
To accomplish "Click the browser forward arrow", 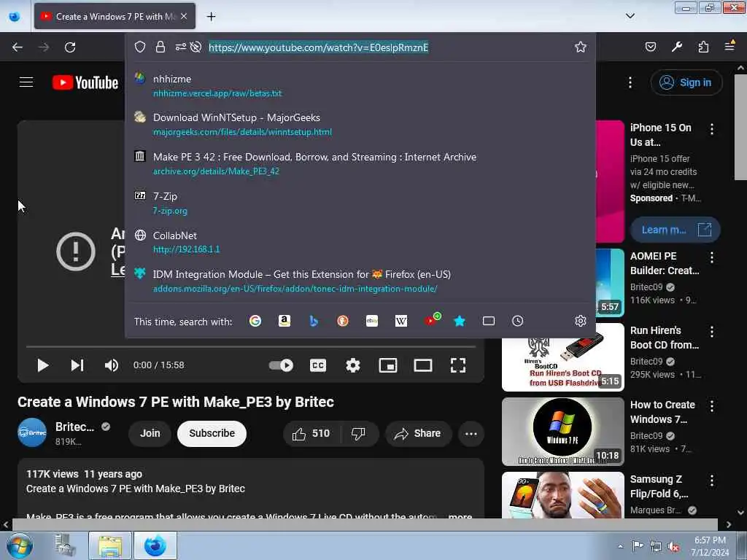I will click(44, 47).
